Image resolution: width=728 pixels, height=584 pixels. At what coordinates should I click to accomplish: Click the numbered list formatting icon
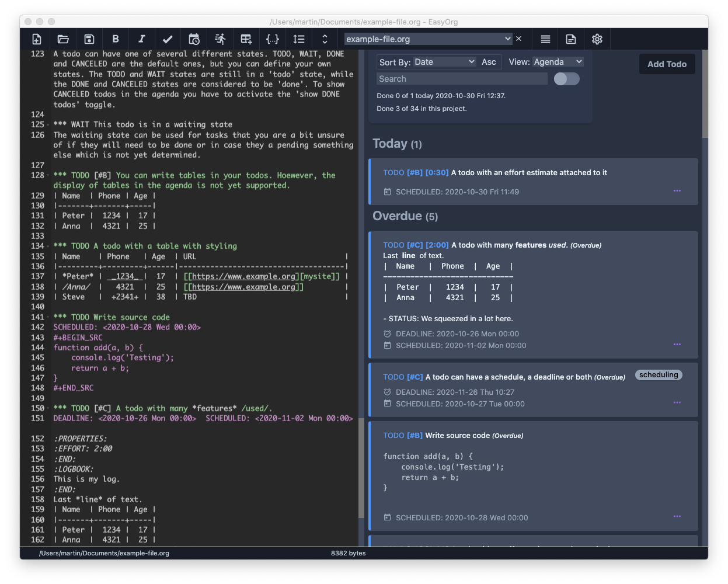point(299,39)
